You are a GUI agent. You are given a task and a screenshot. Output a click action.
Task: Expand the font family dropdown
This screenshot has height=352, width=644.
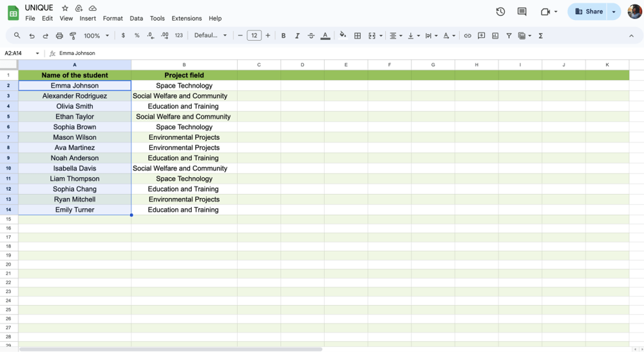tap(211, 35)
